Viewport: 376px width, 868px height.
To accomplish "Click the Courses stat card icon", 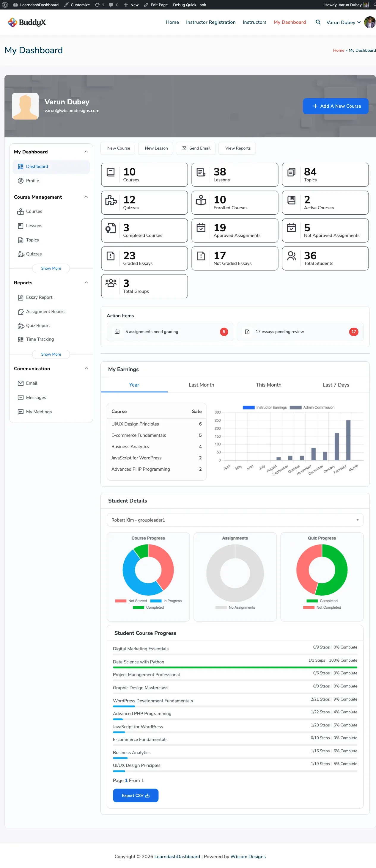I will coord(111,172).
